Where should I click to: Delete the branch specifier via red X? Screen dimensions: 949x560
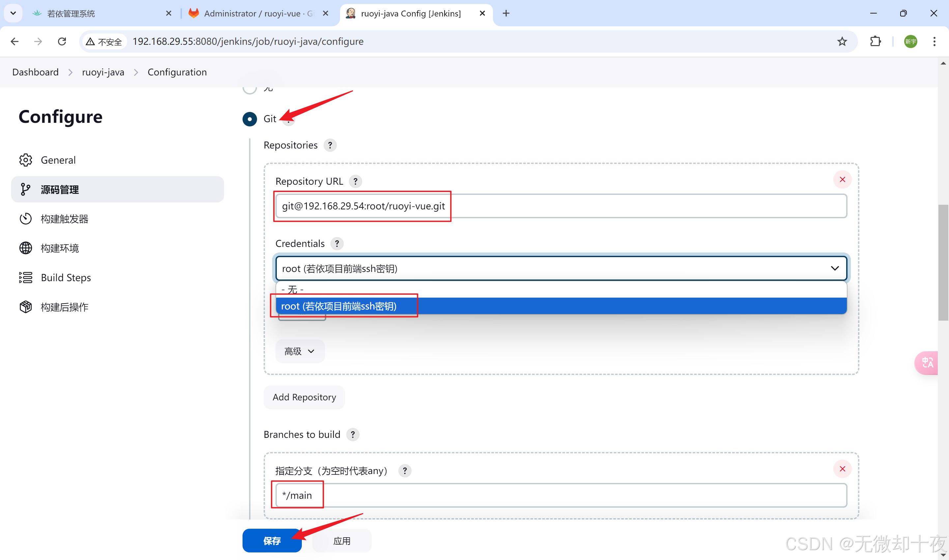[842, 469]
